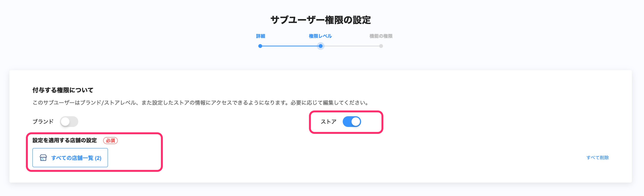Click the すべて削除 link
The height and width of the screenshot is (196, 644).
pos(597,157)
